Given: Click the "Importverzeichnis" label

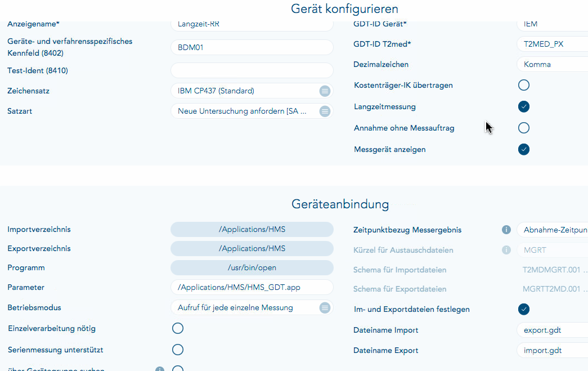Looking at the screenshot, I should (x=39, y=229).
